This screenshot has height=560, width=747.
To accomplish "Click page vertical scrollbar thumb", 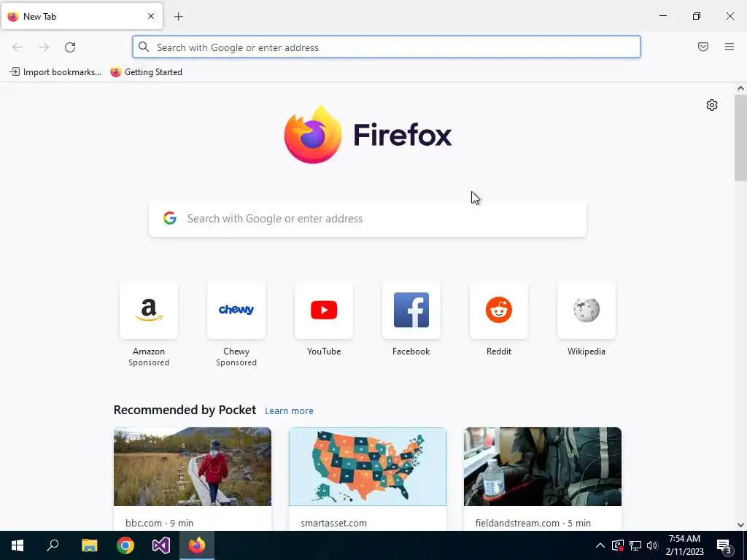I will coord(740,138).
